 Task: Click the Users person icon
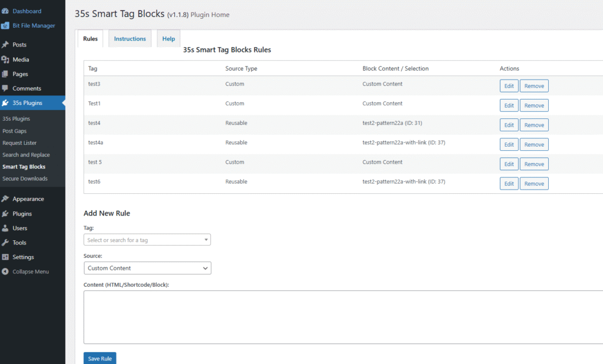(6, 228)
